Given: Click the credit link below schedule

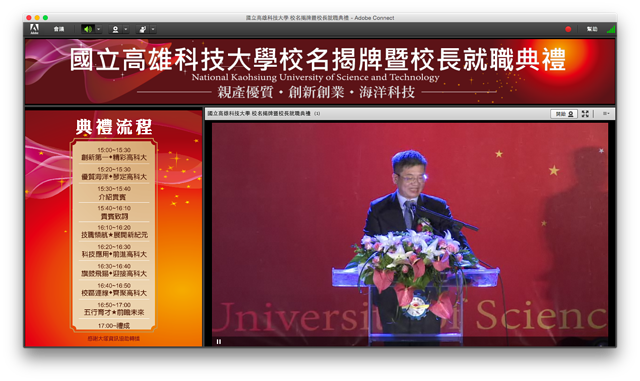Looking at the screenshot, I should 114,339.
